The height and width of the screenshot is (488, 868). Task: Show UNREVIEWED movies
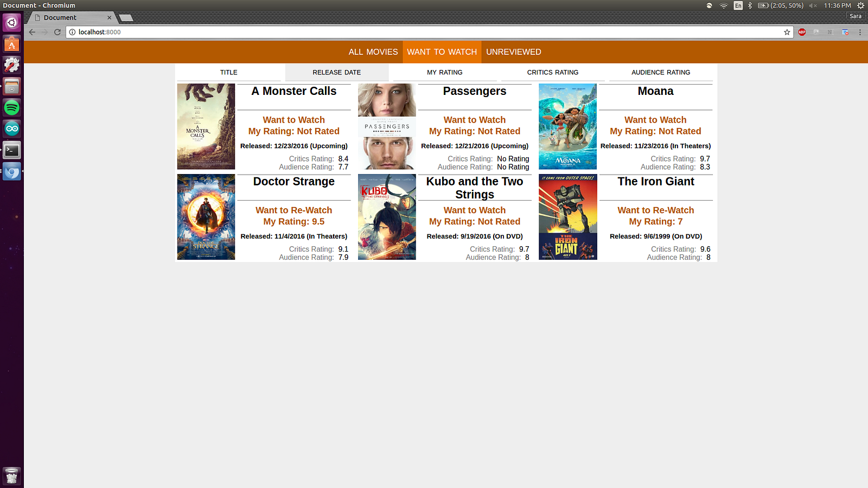[514, 52]
